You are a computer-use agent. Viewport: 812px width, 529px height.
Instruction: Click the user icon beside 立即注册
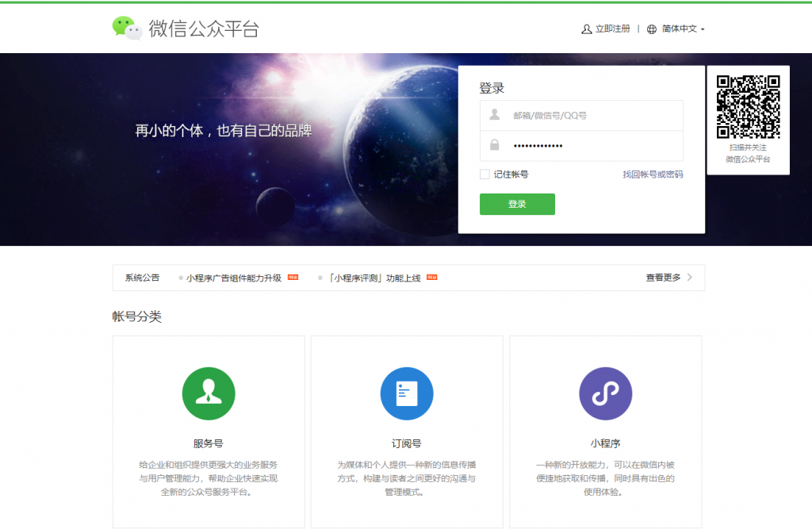(x=586, y=29)
